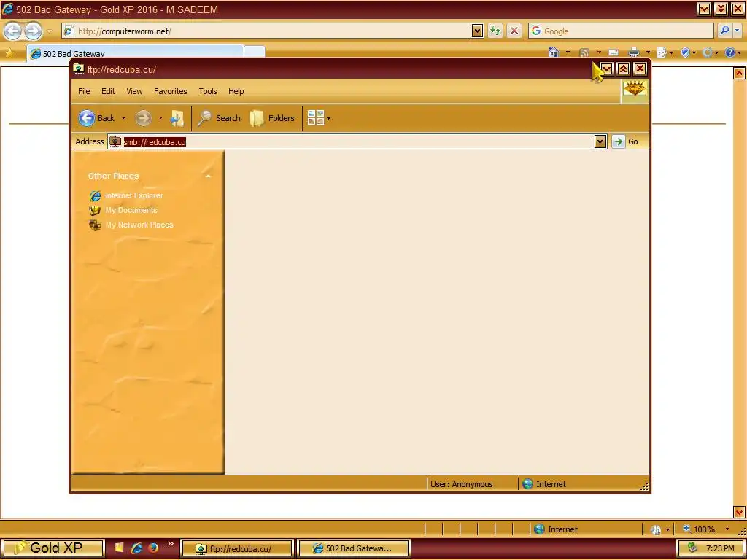Open the Tools gear icon in IE
Viewport: 747px width, 560px height.
pos(708,52)
